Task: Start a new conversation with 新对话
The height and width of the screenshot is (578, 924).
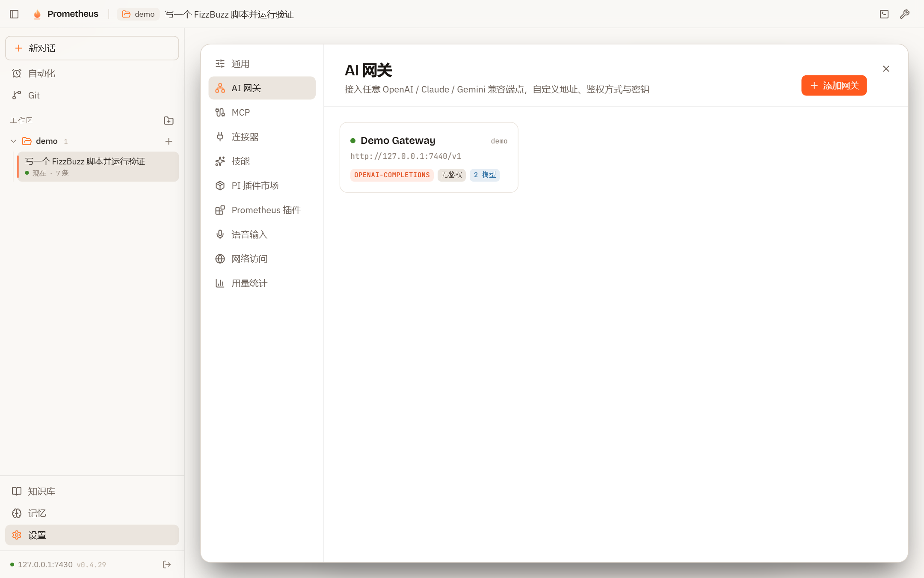Action: (92, 48)
